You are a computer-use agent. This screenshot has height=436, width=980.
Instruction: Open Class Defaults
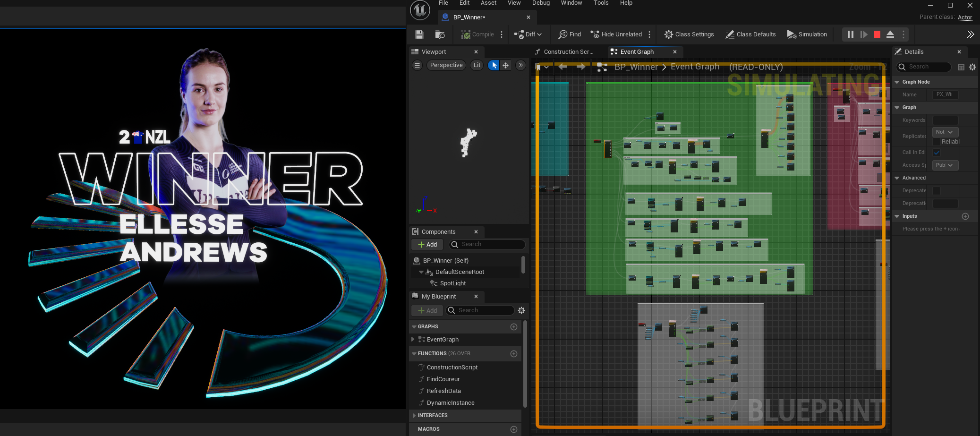tap(750, 34)
